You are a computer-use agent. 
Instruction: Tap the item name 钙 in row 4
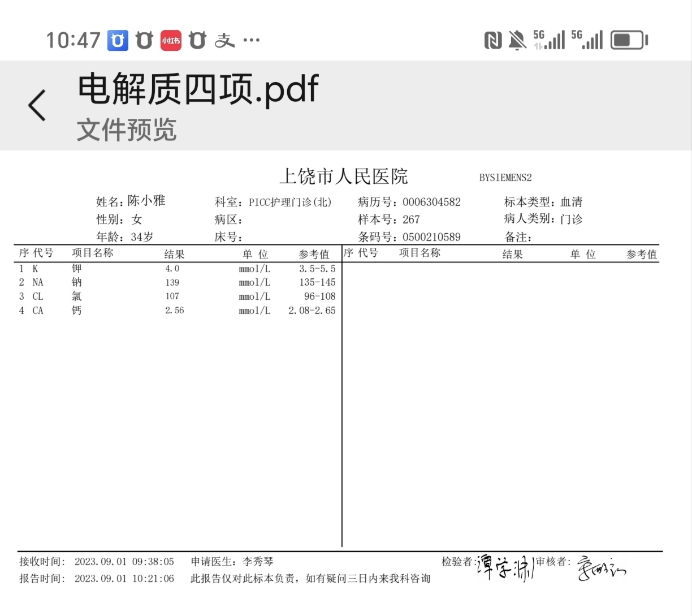point(77,310)
